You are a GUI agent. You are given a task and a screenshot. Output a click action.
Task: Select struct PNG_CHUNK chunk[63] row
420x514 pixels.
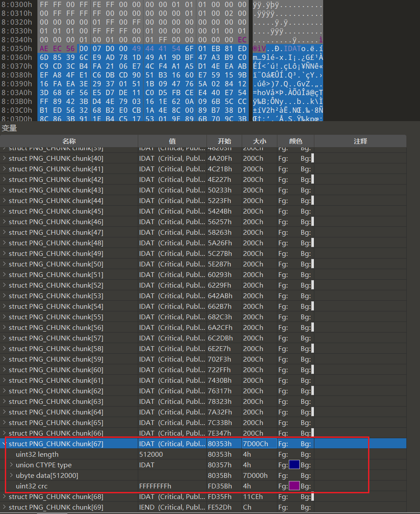pos(203,402)
